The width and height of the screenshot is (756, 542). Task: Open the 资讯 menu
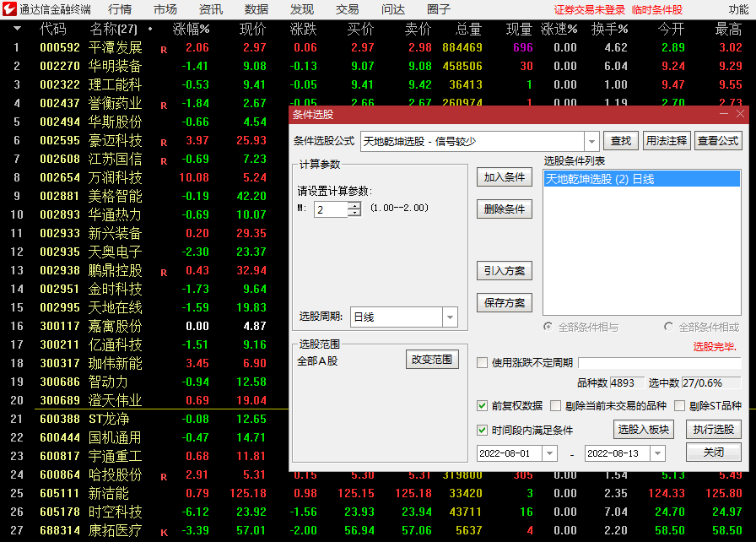(211, 9)
